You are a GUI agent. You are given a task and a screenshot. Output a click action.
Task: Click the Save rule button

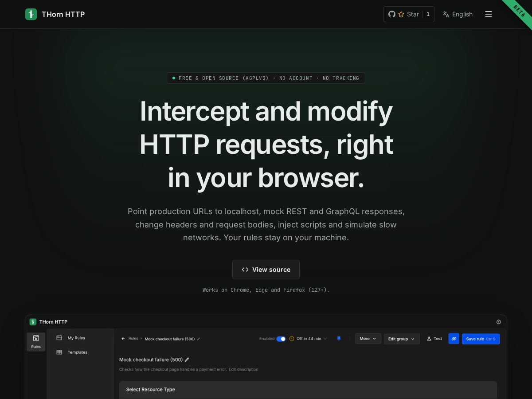pyautogui.click(x=481, y=339)
